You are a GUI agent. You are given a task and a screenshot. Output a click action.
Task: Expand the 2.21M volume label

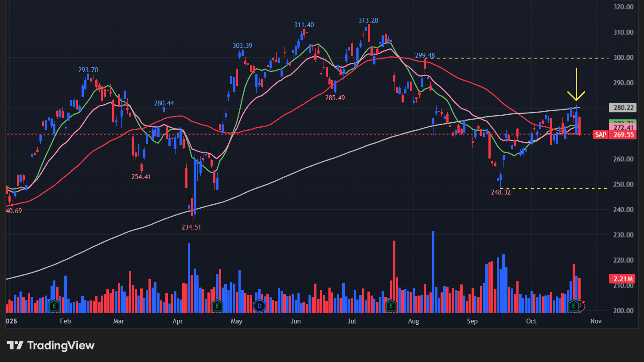(622, 278)
